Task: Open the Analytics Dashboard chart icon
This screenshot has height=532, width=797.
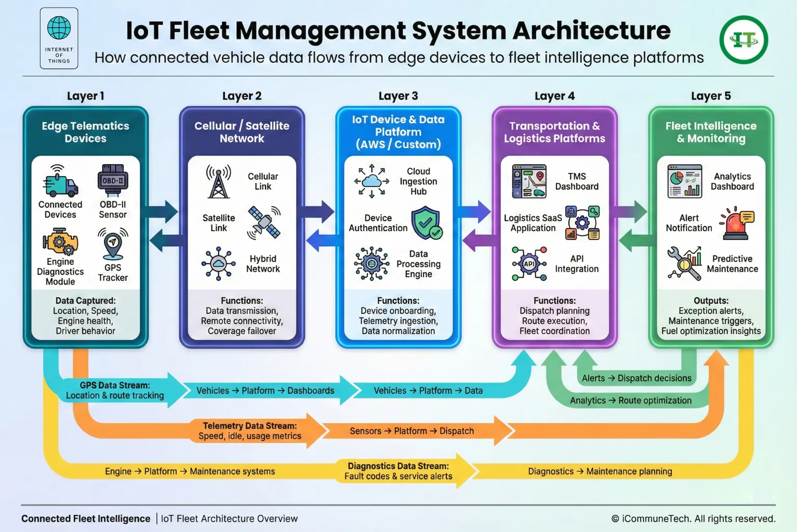Action: point(685,181)
